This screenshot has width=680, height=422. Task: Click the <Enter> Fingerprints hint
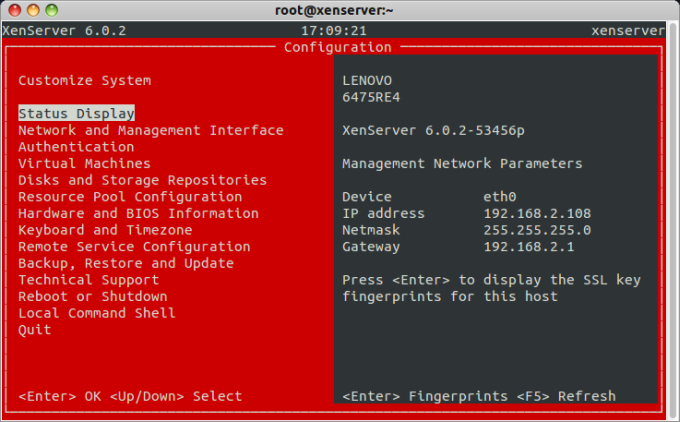click(425, 396)
